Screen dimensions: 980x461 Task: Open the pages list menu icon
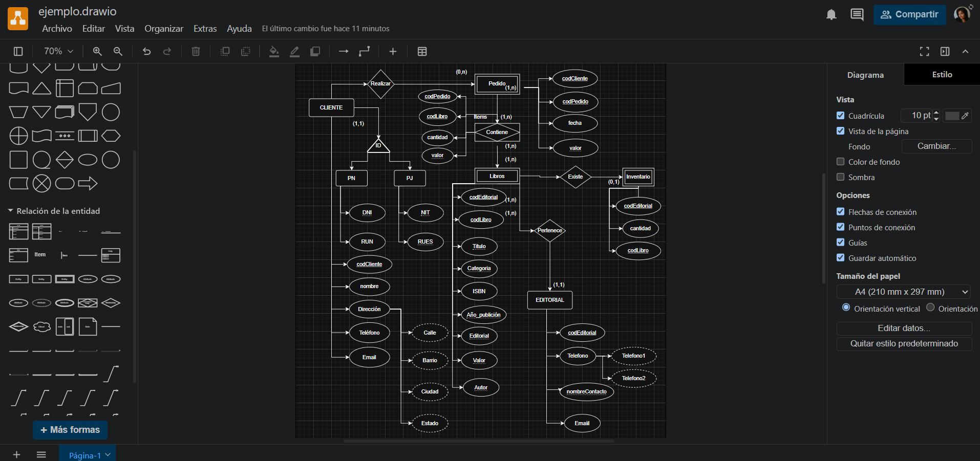(x=41, y=454)
